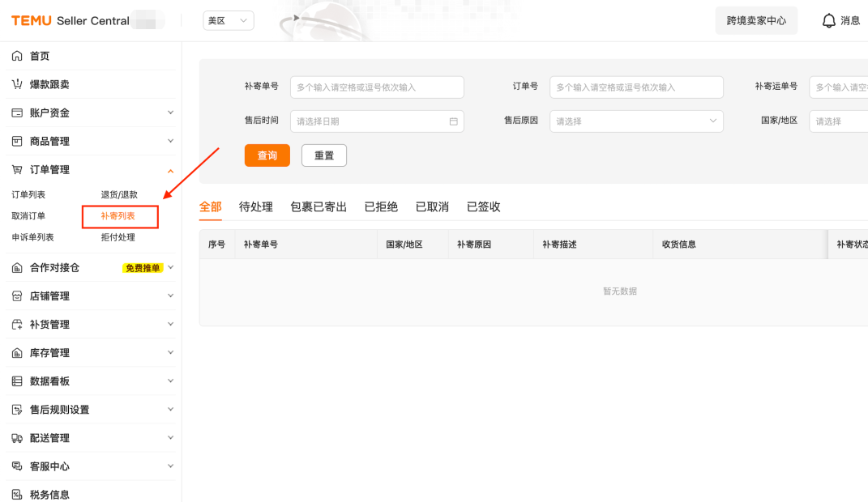Screen dimensions: 868x502
Task: Click the home icon beside 首页
Action: coord(17,56)
